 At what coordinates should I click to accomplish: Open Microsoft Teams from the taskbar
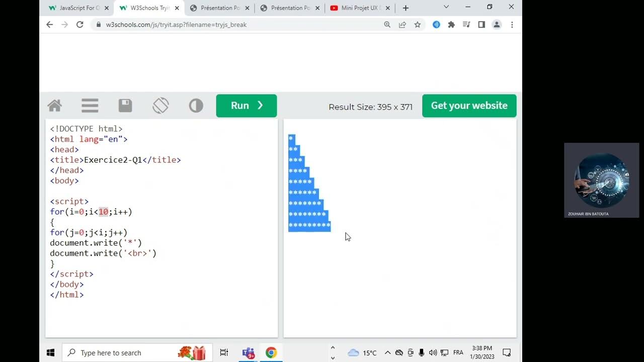coord(248,352)
